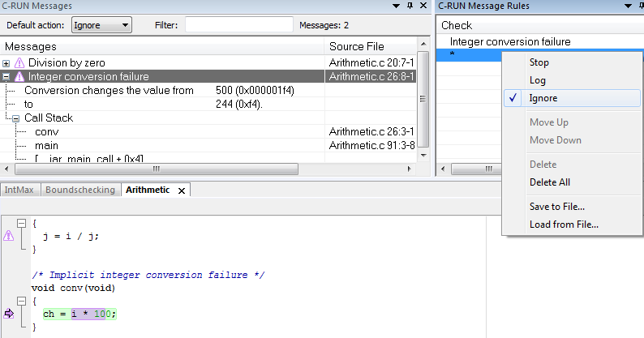This screenshot has height=338, width=644.
Task: Select Stop from the context menu
Action: (539, 62)
